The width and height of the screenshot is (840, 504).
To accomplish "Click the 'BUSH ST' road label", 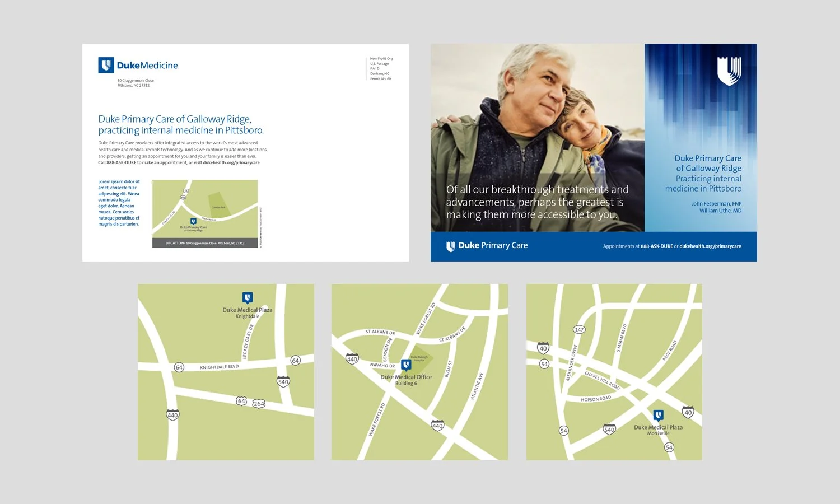I will tap(448, 368).
